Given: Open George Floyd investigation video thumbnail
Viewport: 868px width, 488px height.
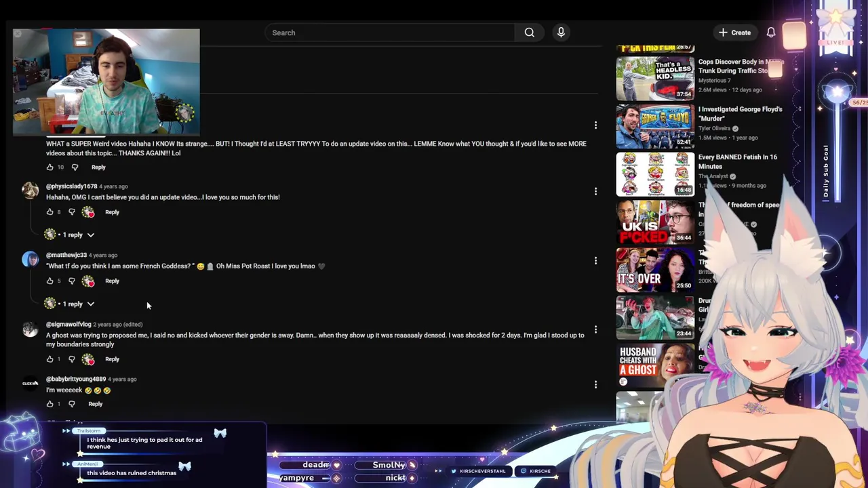Looking at the screenshot, I should 655,126.
